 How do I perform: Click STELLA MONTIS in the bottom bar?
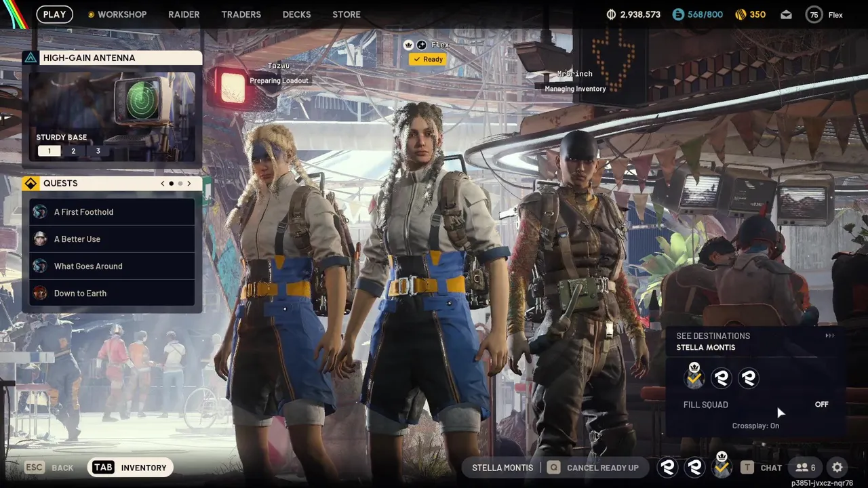point(502,468)
